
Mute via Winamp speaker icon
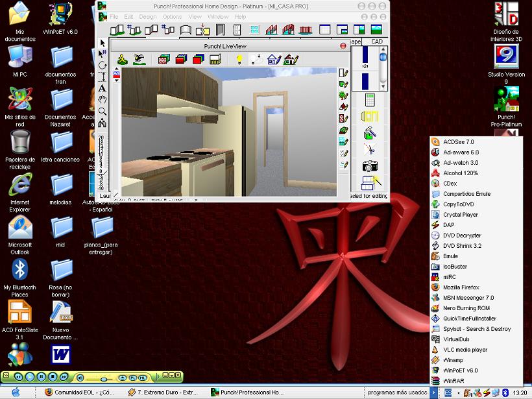point(80,378)
